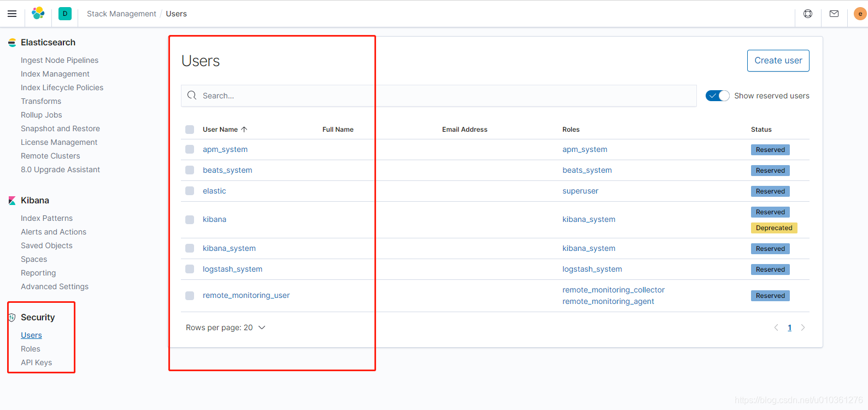Select the elastic user checkbox
This screenshot has width=868, height=410.
click(190, 191)
